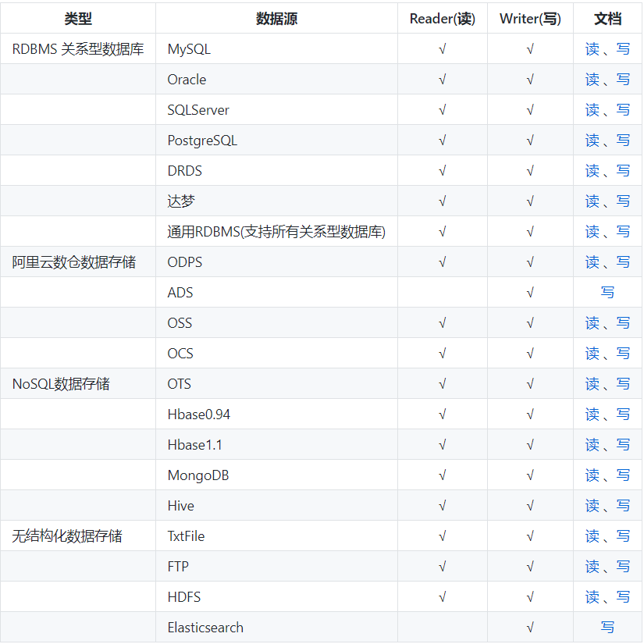Click the Writer checkmark in the Elasticsearch row
Image resolution: width=644 pixels, height=644 pixels.
pyautogui.click(x=530, y=627)
